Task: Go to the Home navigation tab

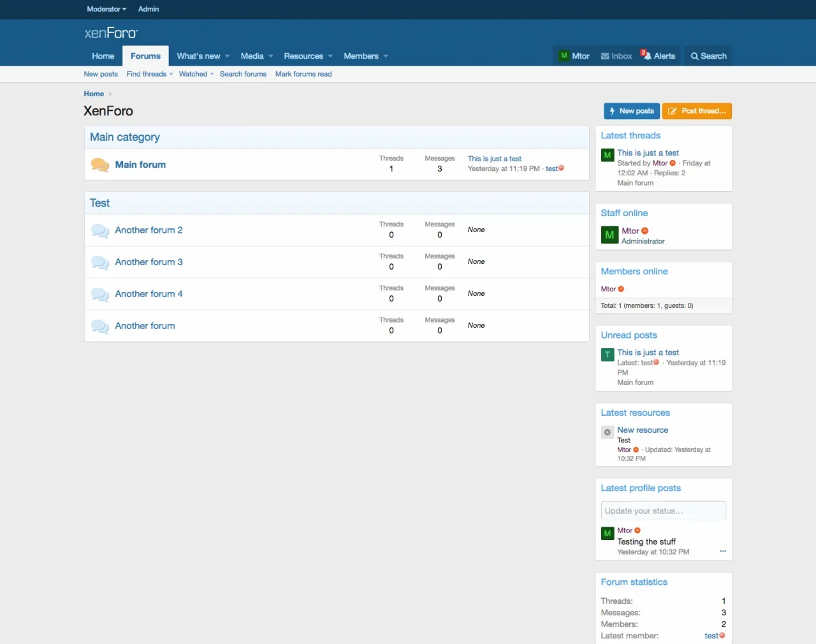Action: point(103,56)
